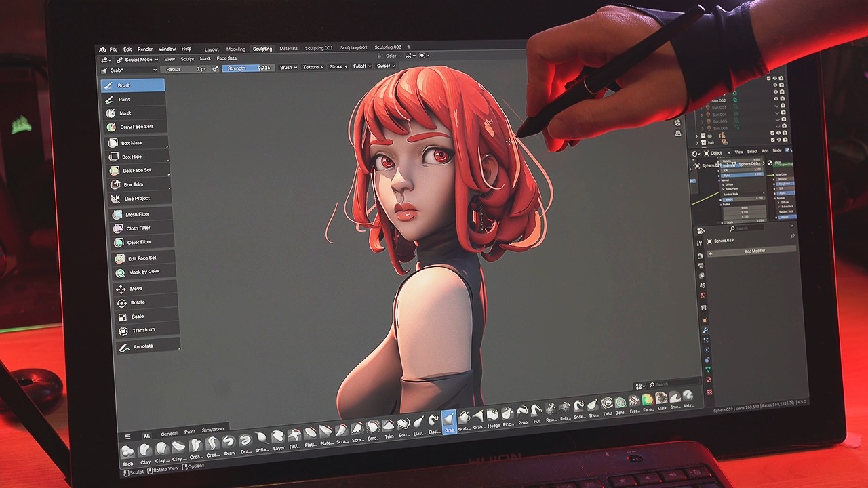Show the General brush catalog tab

click(170, 434)
